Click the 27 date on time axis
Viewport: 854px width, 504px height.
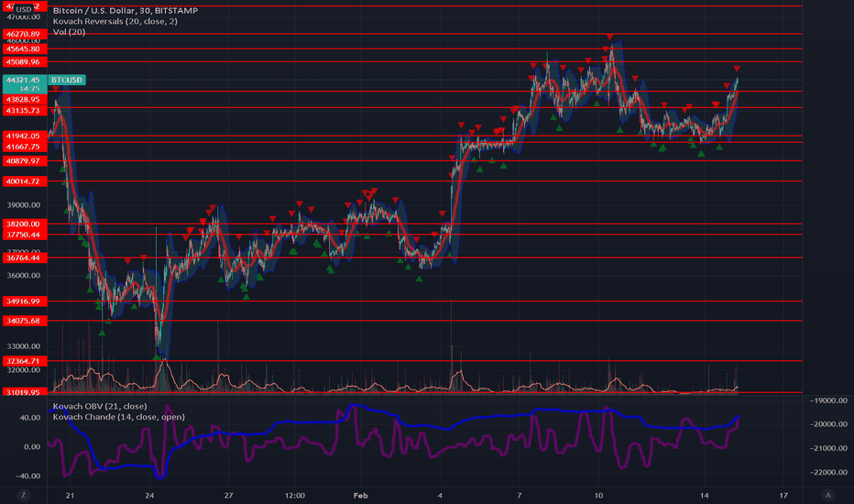point(229,496)
